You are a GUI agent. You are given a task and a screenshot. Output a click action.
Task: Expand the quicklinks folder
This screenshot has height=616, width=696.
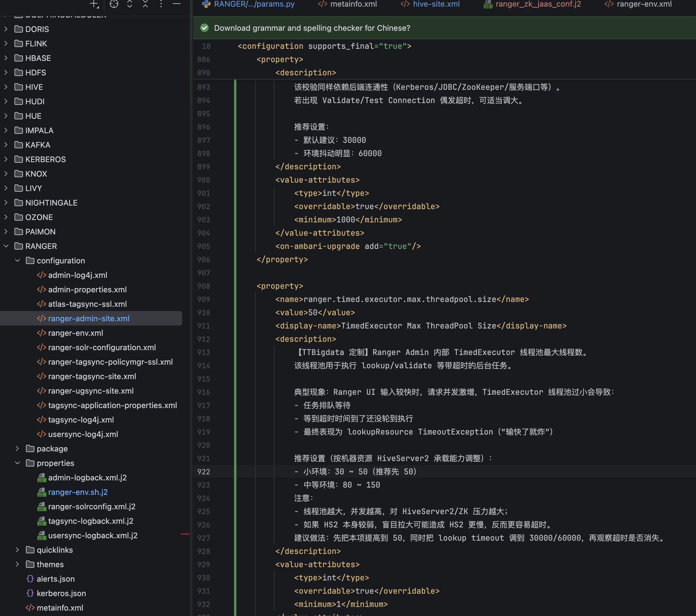pos(17,550)
